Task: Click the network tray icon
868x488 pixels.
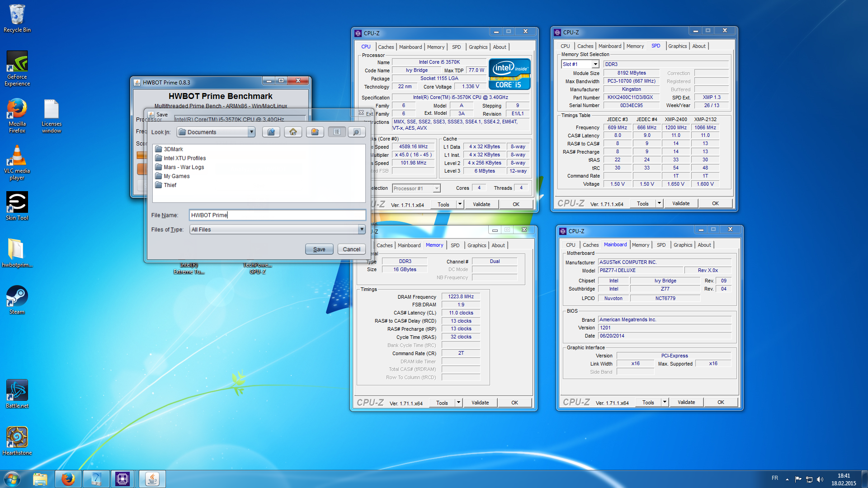Action: click(x=809, y=479)
